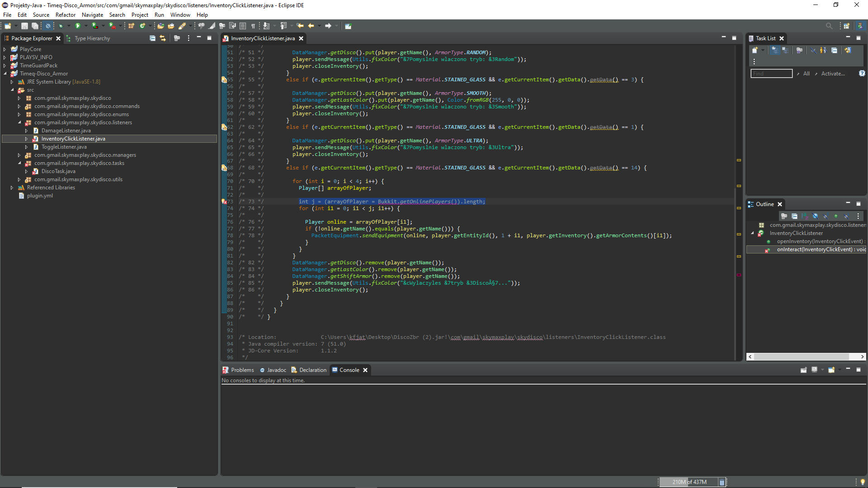Viewport: 868px width, 488px height.
Task: Toggle Block Selection Mode toolbar button
Action: tap(243, 26)
